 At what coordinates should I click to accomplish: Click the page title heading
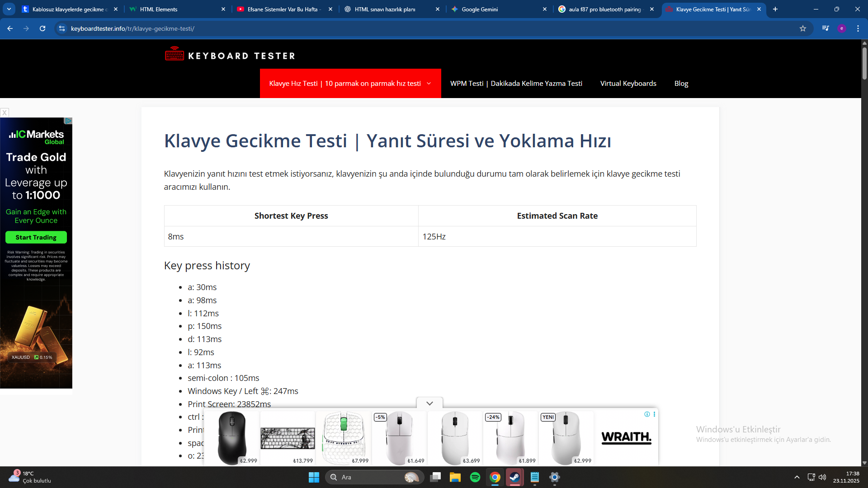point(387,141)
